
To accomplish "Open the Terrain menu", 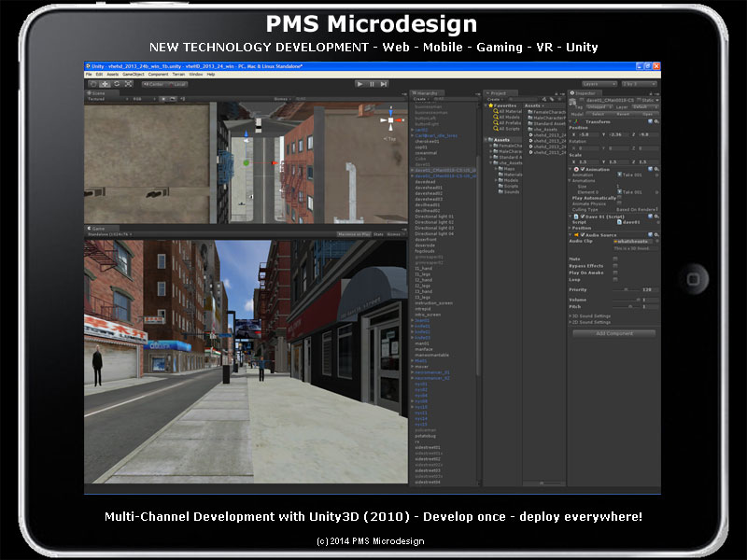I will point(178,75).
